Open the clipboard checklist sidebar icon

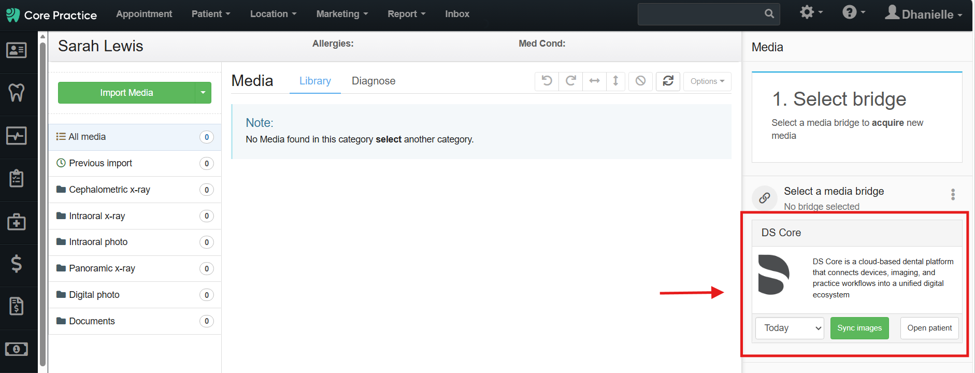pyautogui.click(x=16, y=178)
